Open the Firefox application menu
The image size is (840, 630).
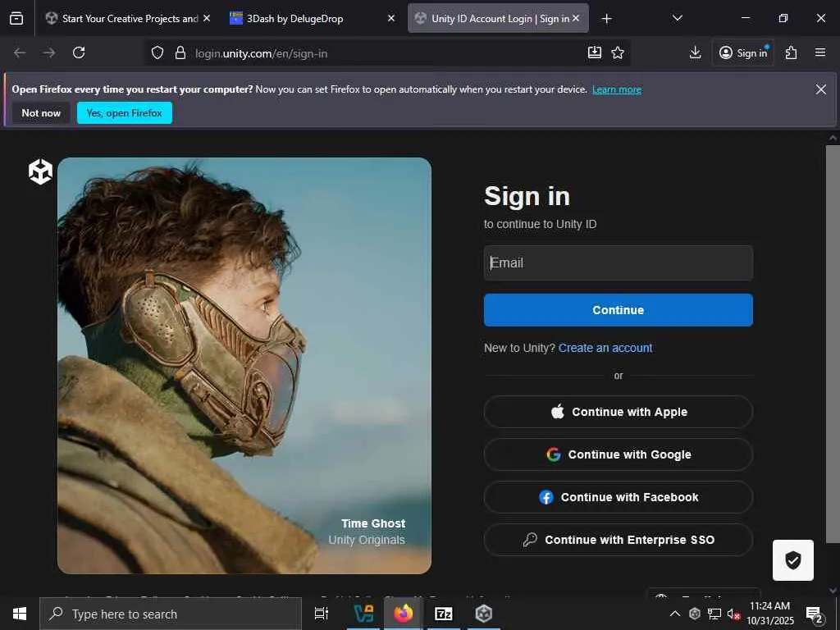[820, 52]
